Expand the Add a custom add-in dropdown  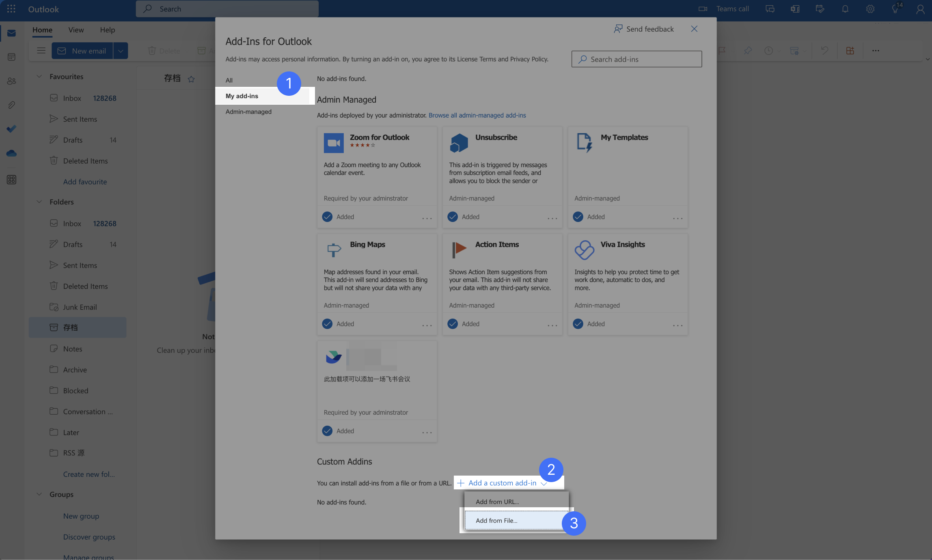pyautogui.click(x=503, y=483)
